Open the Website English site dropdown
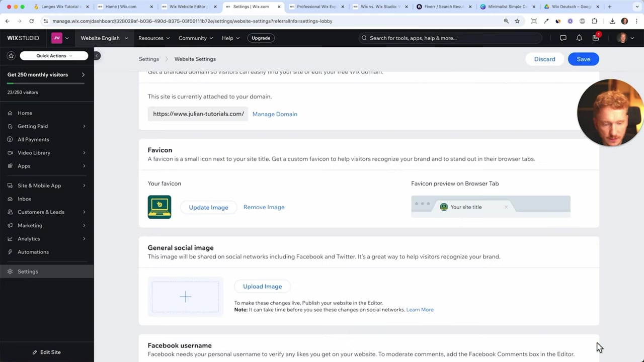 [104, 38]
